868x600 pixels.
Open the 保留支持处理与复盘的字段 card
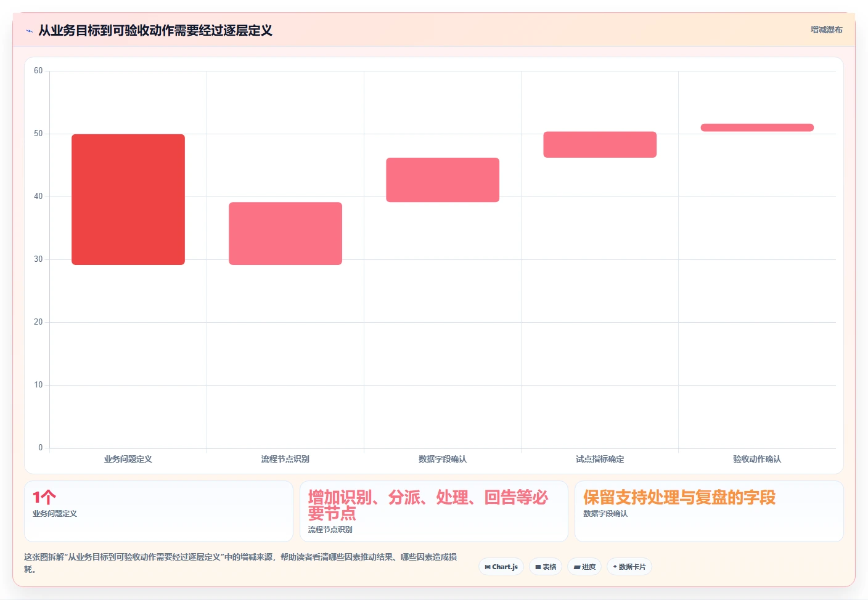tap(709, 511)
